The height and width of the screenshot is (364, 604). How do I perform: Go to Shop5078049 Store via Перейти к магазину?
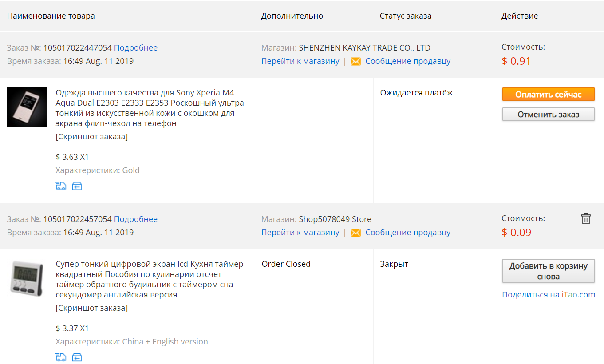click(300, 233)
